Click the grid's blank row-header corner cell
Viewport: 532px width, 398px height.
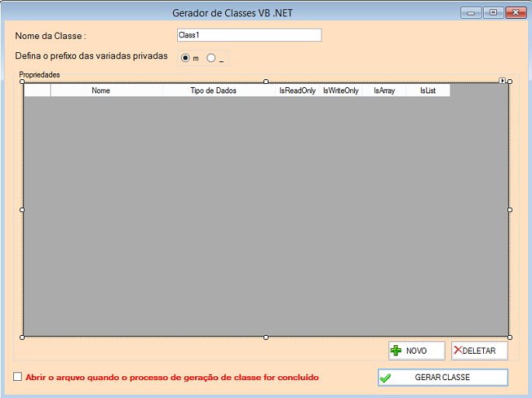tap(37, 91)
